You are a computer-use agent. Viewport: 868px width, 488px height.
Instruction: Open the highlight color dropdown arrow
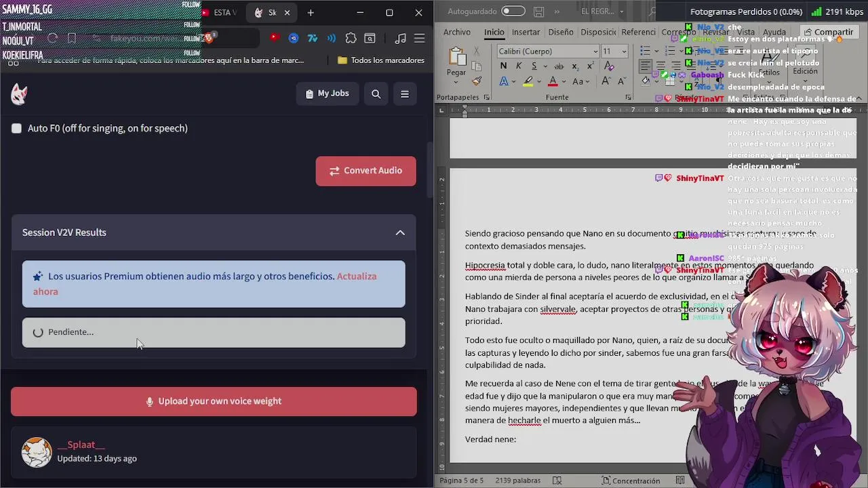(x=540, y=81)
